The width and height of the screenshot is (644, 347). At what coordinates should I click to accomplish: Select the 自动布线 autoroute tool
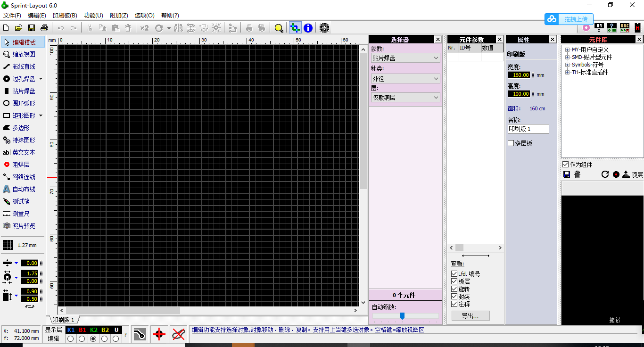coord(23,189)
